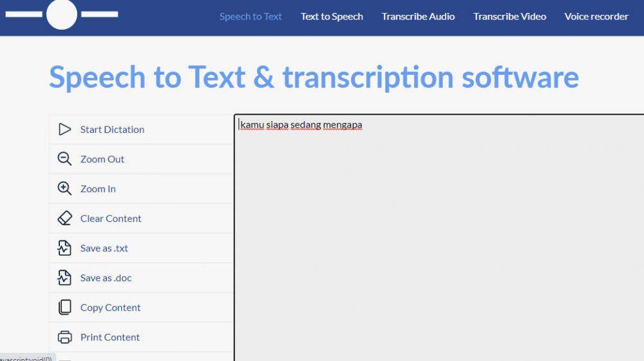Select the Clear Content label
The image size is (644, 361).
pos(111,219)
